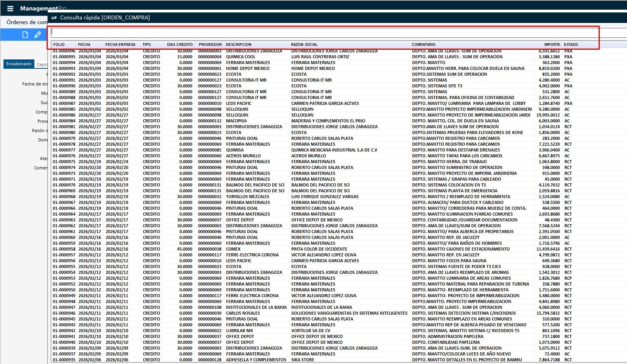Image resolution: width=627 pixels, height=364 pixels.
Task: Click the PROVEEDOR column header
Action: (210, 45)
